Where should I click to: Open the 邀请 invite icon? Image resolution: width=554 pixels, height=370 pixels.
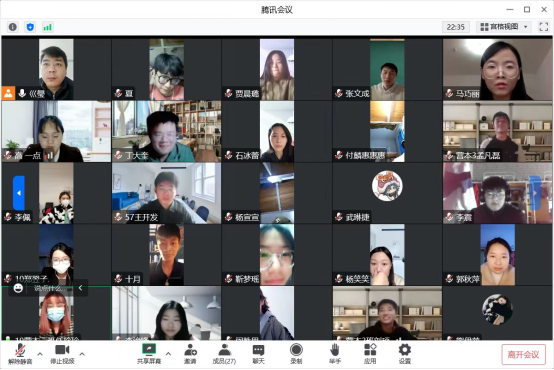[190, 354]
